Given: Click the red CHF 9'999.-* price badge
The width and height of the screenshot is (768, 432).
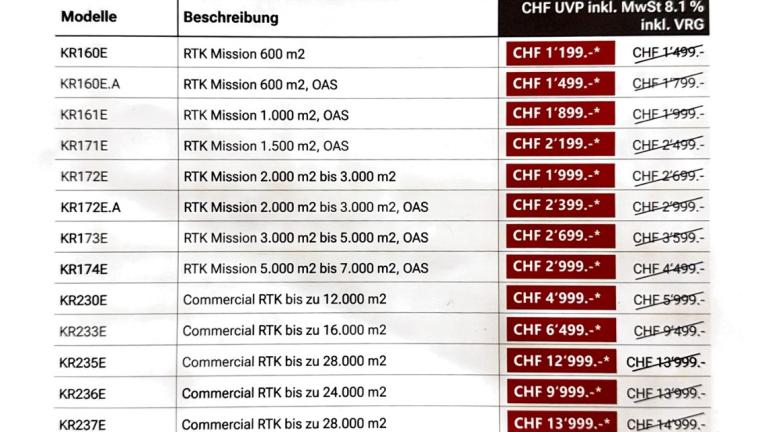Looking at the screenshot, I should 562,392.
